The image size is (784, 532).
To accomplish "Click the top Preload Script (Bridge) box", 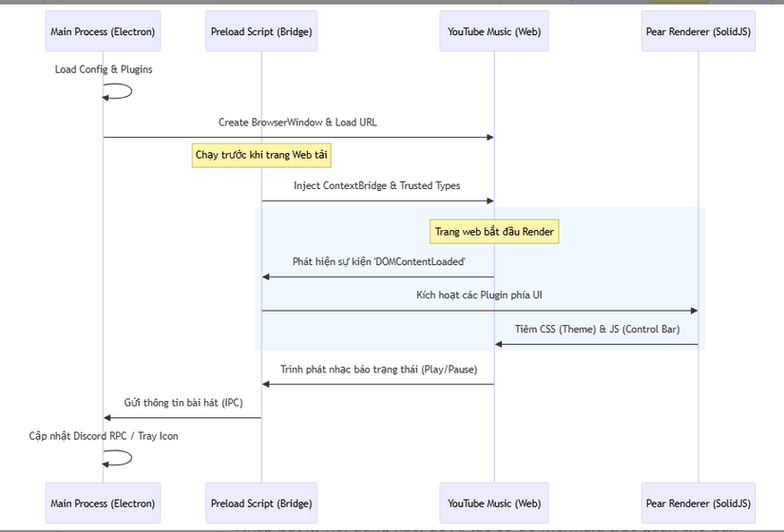I will coord(261,31).
